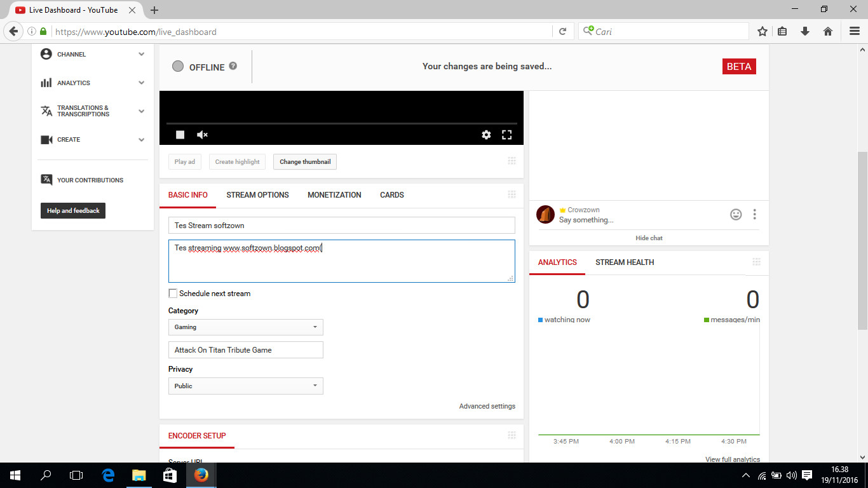868x488 pixels.
Task: Open the Cards tab
Action: (392, 195)
